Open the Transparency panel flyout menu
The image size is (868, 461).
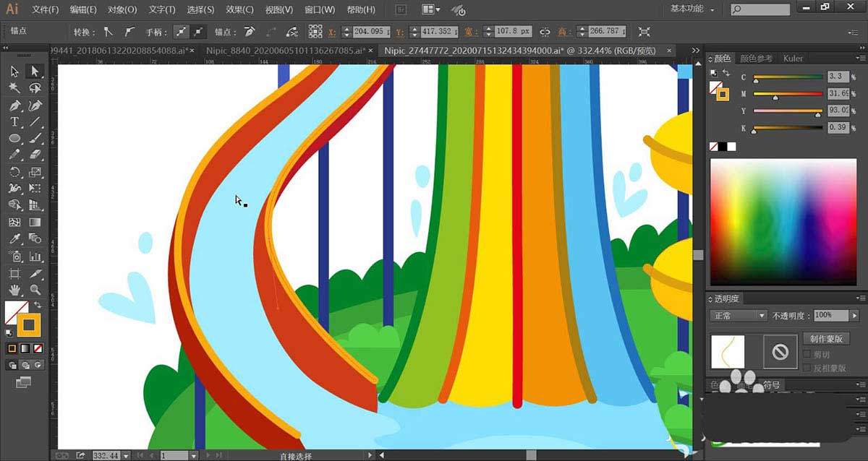859,298
